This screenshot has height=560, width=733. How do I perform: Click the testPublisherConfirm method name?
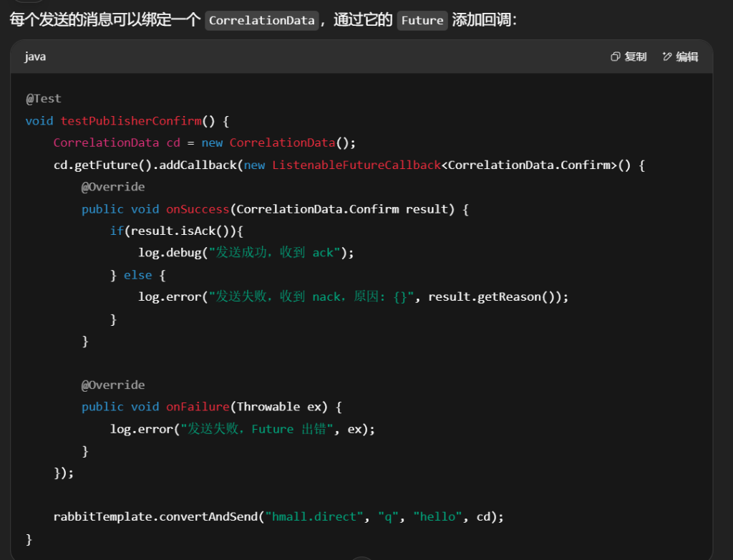[x=130, y=121]
